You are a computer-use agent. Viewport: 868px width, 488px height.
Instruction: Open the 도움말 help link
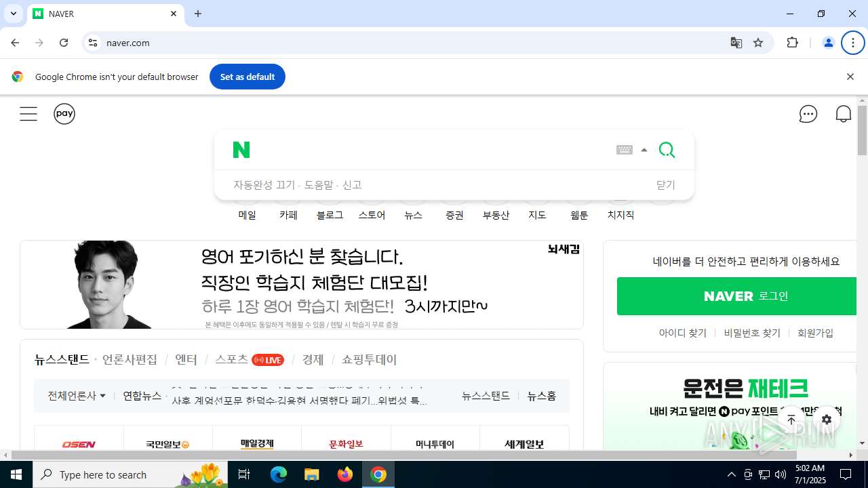[319, 185]
